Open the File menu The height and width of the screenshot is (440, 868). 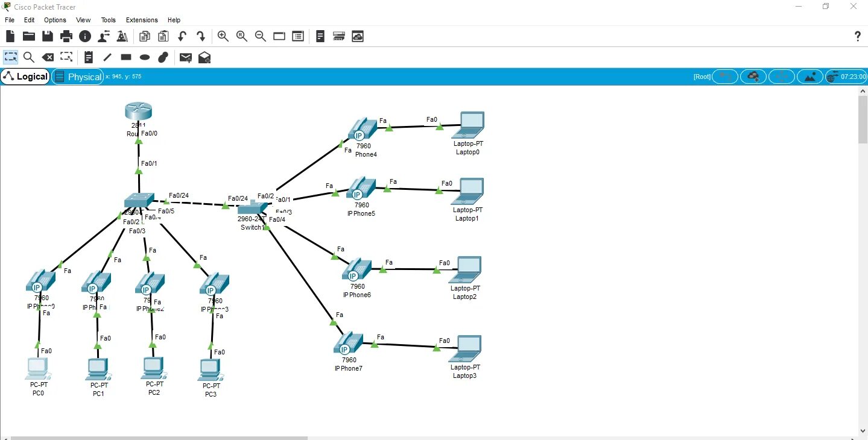tap(9, 20)
